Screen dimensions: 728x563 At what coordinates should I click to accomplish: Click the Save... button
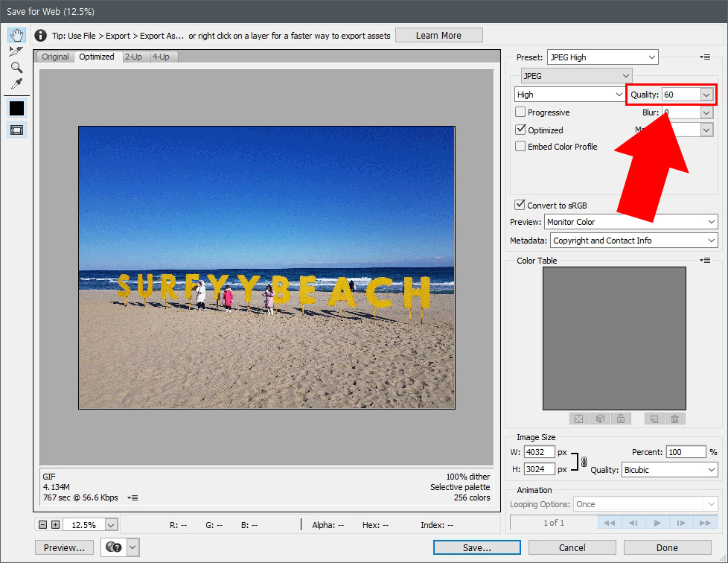(477, 547)
